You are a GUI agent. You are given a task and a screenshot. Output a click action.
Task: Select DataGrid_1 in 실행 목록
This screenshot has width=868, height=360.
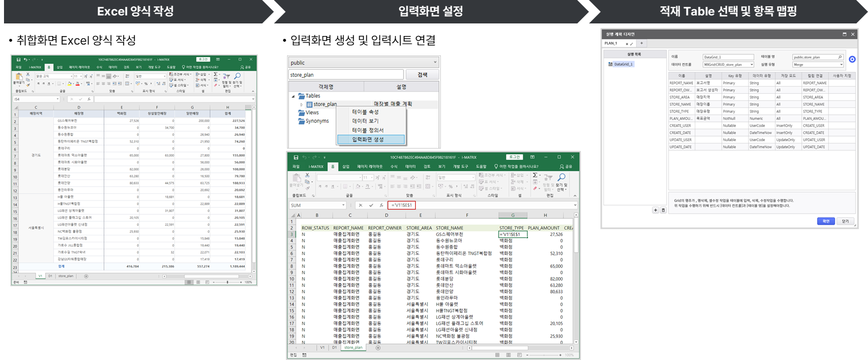pyautogui.click(x=623, y=64)
